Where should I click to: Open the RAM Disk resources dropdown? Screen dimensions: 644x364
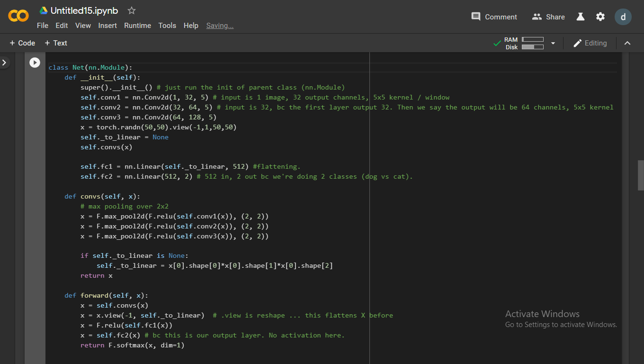(553, 43)
